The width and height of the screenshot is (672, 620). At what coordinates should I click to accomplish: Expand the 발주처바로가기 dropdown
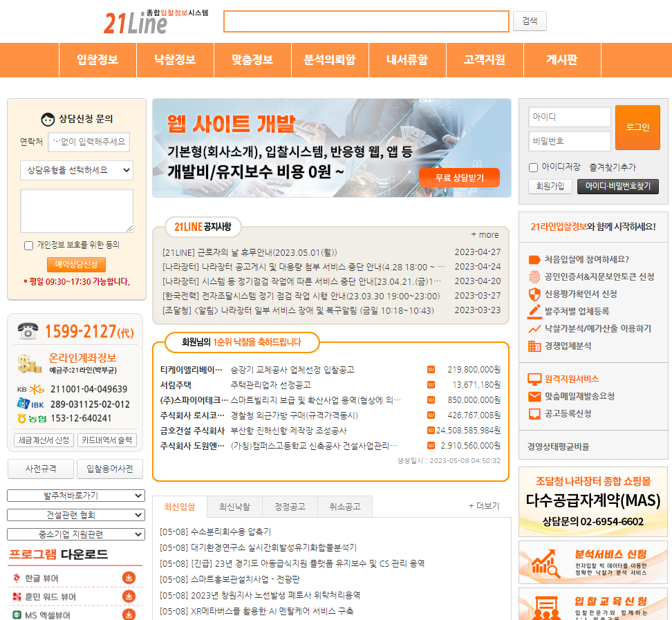pyautogui.click(x=76, y=496)
